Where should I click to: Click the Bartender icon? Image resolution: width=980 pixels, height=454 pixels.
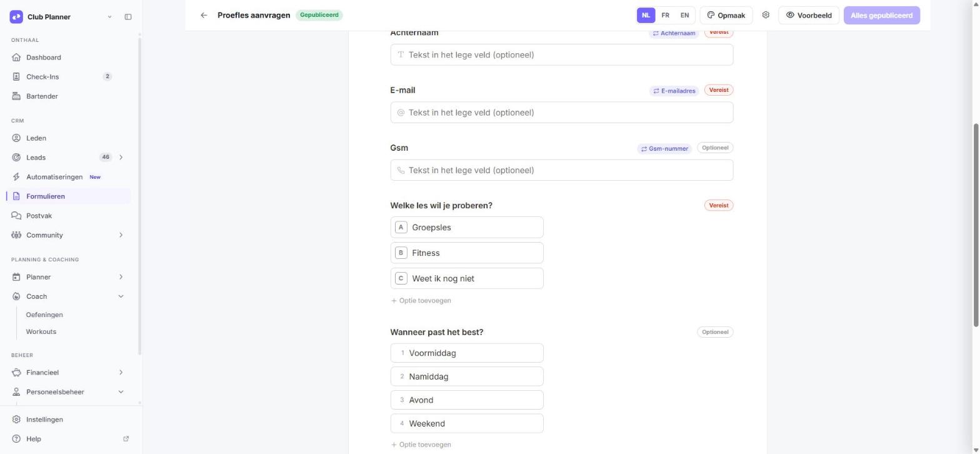coord(16,96)
